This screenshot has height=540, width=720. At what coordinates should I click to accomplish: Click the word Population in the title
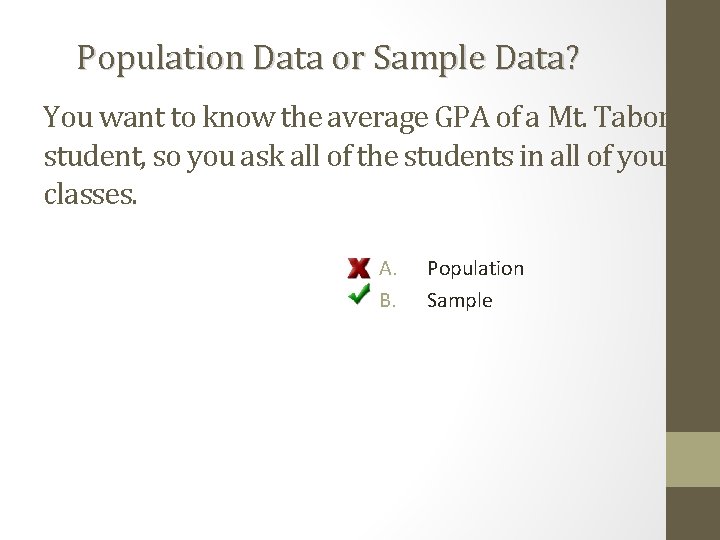[162, 59]
